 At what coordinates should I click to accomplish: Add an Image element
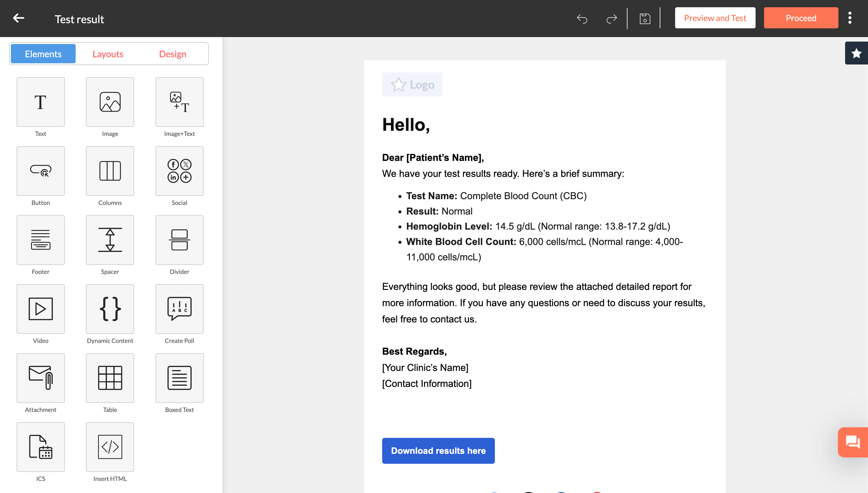(110, 102)
